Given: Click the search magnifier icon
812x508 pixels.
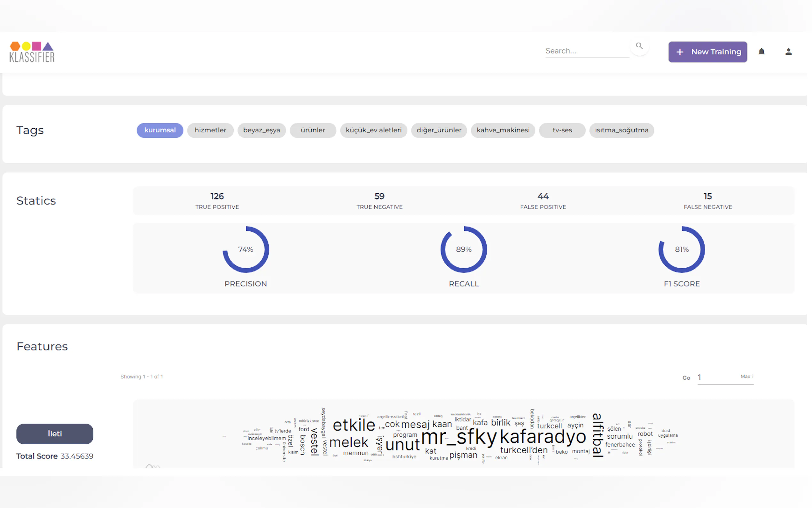Looking at the screenshot, I should coord(639,46).
